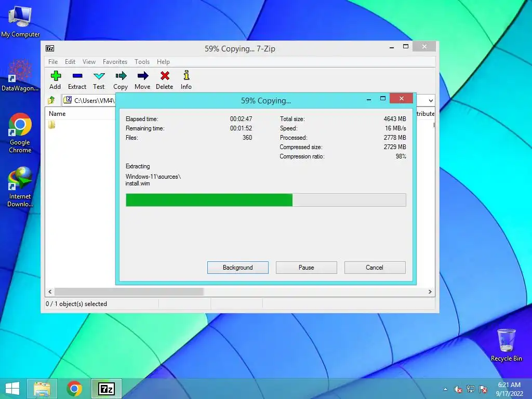Click the '0 / 1 object(s) selected' status text
Viewport: 532px width, 399px height.
coord(76,304)
